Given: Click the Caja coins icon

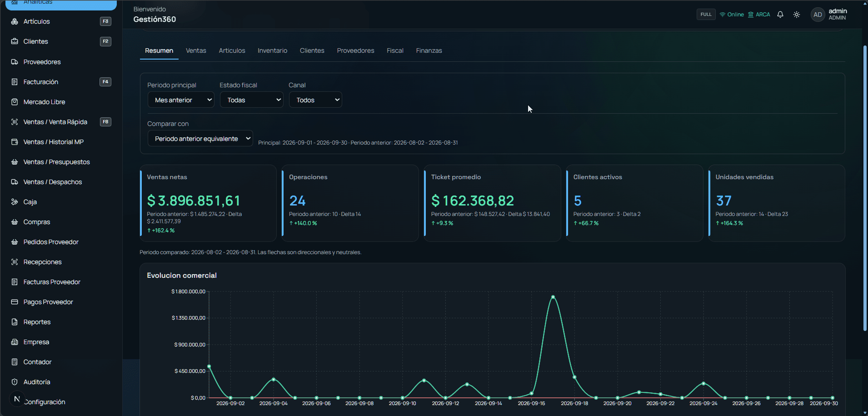Looking at the screenshot, I should click(x=15, y=202).
